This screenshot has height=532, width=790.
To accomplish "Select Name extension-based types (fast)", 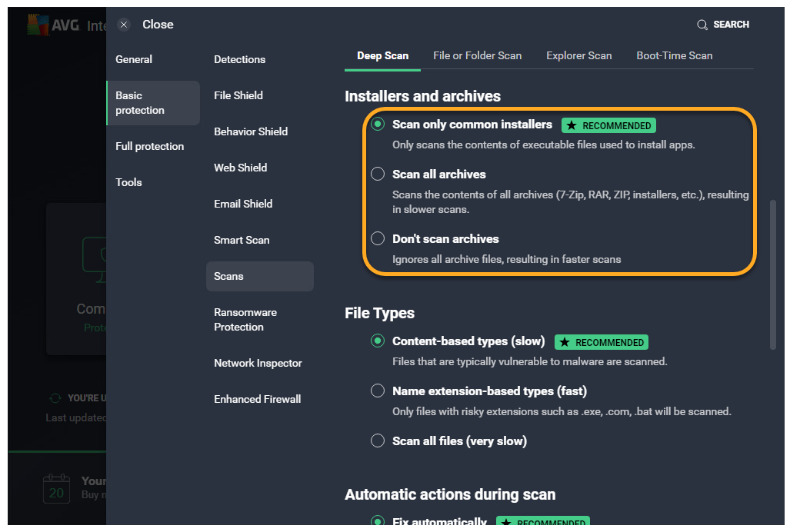I will [378, 391].
